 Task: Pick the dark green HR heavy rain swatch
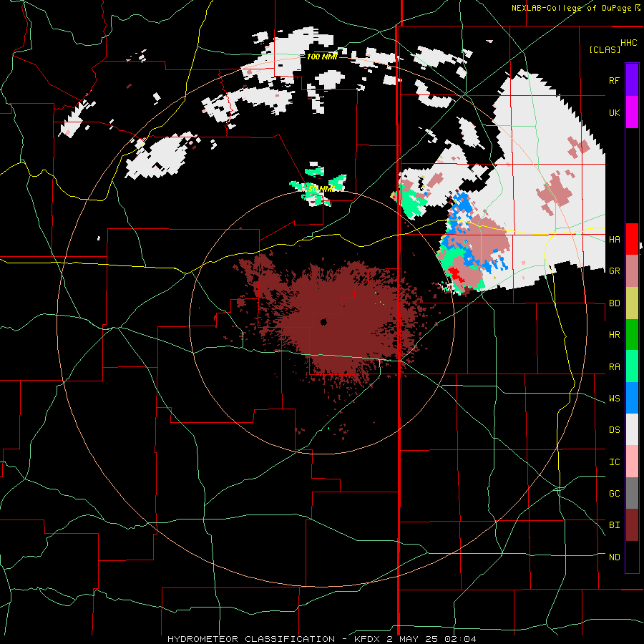click(632, 334)
